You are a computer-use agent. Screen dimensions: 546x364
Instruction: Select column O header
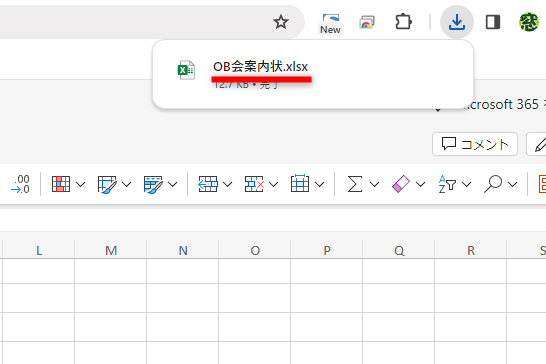[x=255, y=250]
